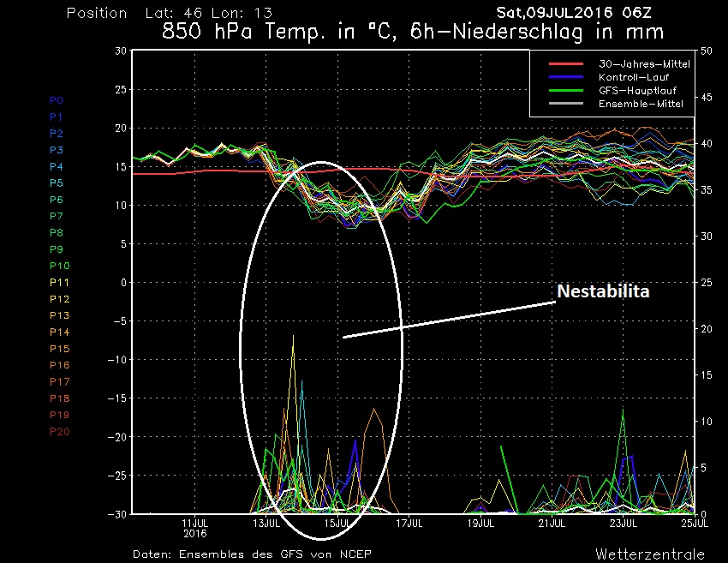Click the green GFS-Hauptlauf legend line
The image size is (728, 563).
tap(566, 90)
